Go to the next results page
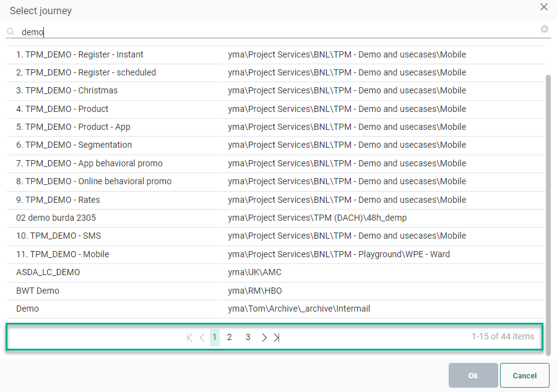The image size is (557, 392). [264, 338]
